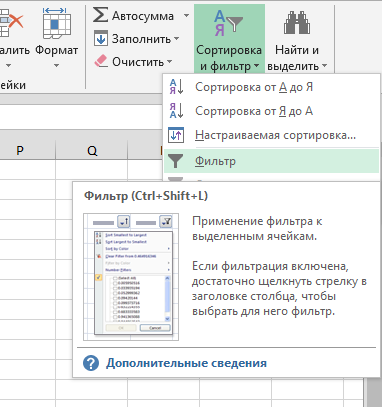Screen dimensions: 382x407
Task: Expand the Найти и выделить dropdown arrow
Action: (324, 66)
